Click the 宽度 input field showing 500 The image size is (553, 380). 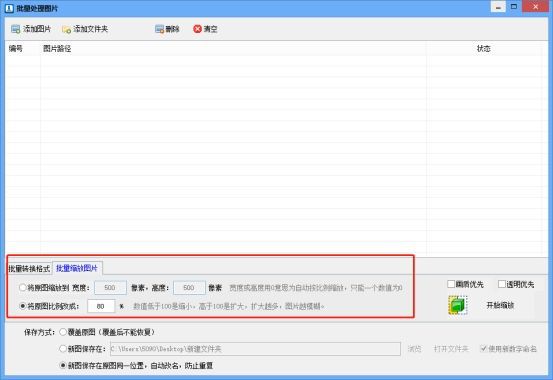click(x=110, y=288)
